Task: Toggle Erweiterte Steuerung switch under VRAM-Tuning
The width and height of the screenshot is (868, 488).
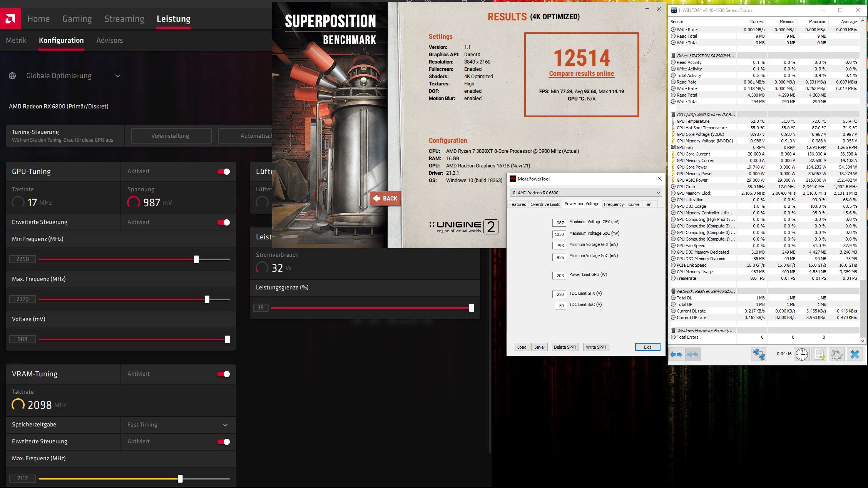Action: pos(224,442)
